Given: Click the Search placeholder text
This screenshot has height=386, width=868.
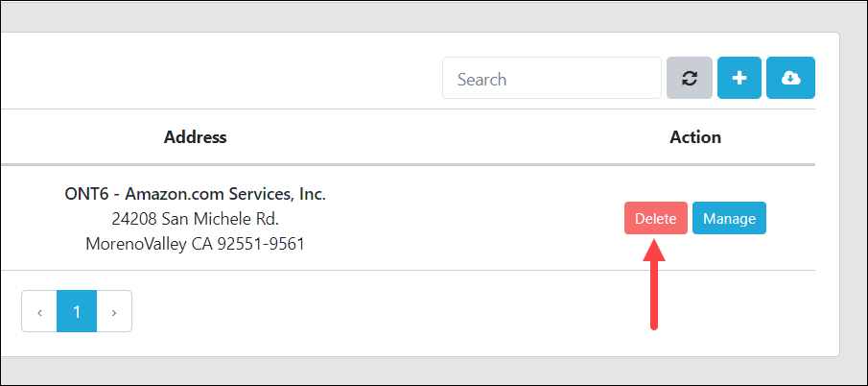Looking at the screenshot, I should point(481,79).
